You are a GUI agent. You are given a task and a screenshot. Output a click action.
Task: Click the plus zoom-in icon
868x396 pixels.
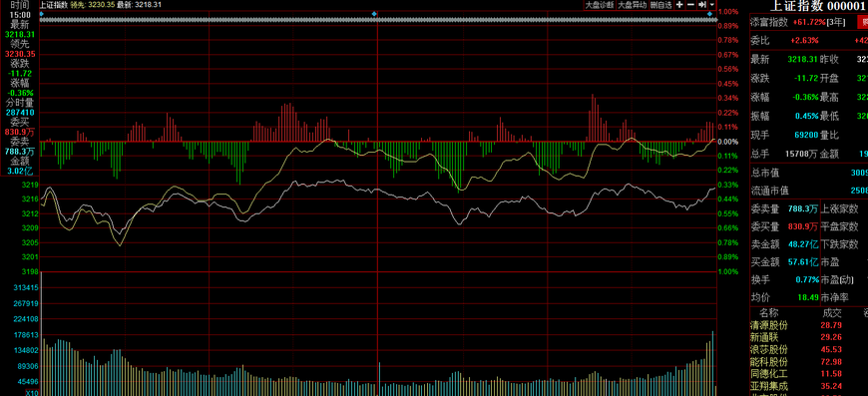(679, 5)
